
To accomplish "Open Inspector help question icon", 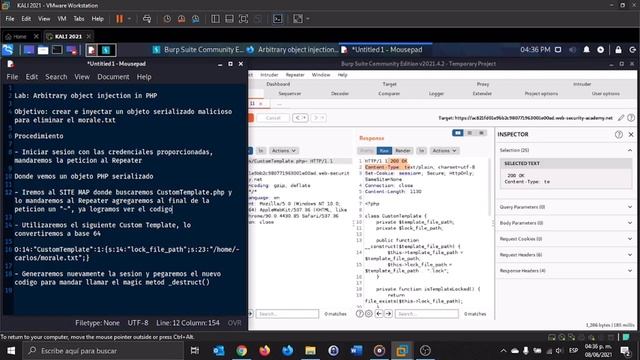I will (x=619, y=134).
